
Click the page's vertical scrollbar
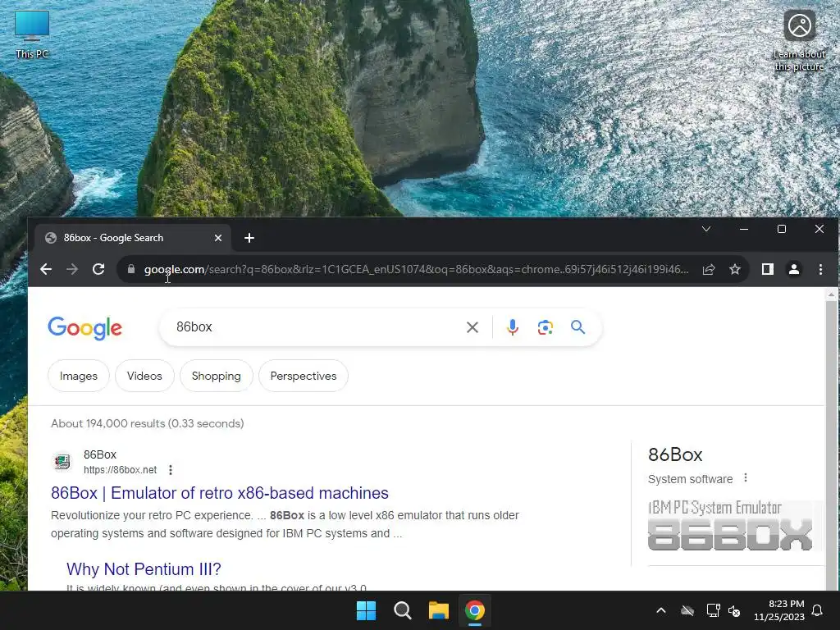[x=831, y=445]
